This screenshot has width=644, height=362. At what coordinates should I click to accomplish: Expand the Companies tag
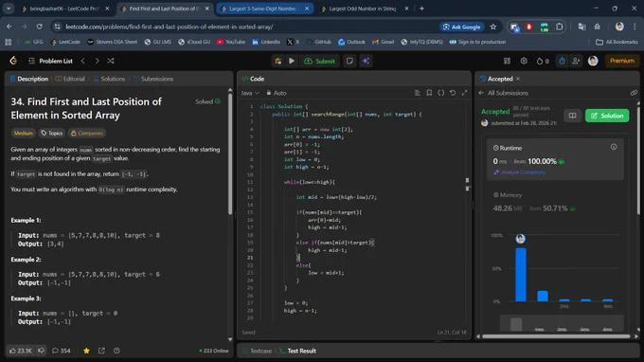(87, 133)
